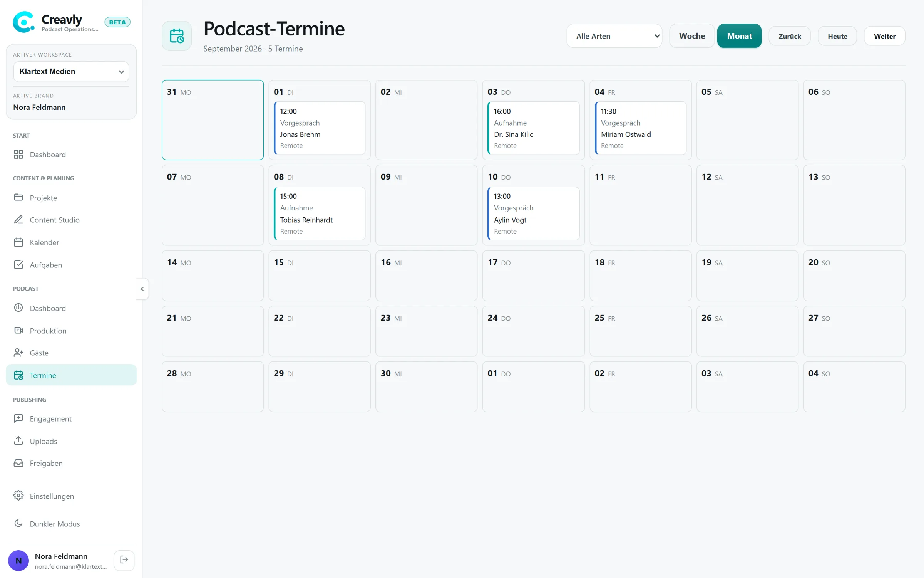
Task: Click the Heute button
Action: [x=837, y=36]
